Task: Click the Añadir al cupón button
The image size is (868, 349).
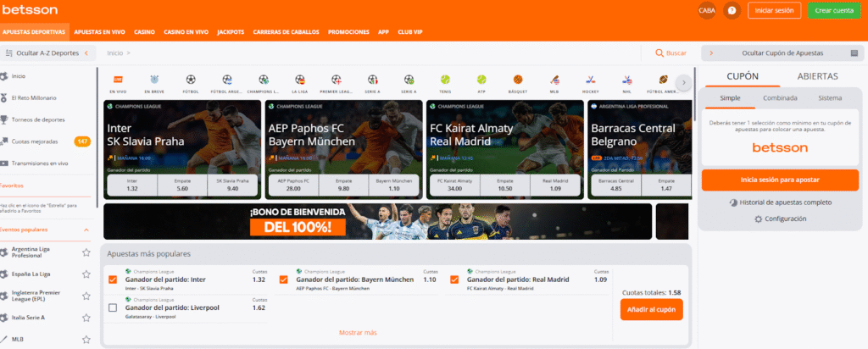Action: click(651, 310)
